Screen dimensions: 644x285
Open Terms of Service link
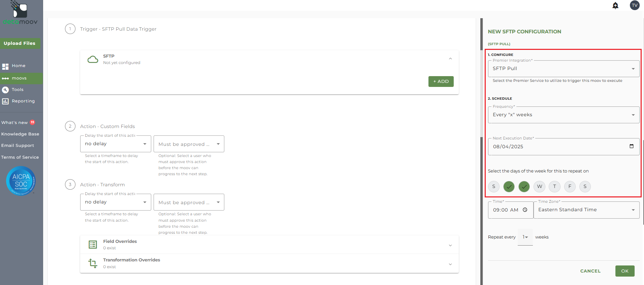(x=20, y=157)
